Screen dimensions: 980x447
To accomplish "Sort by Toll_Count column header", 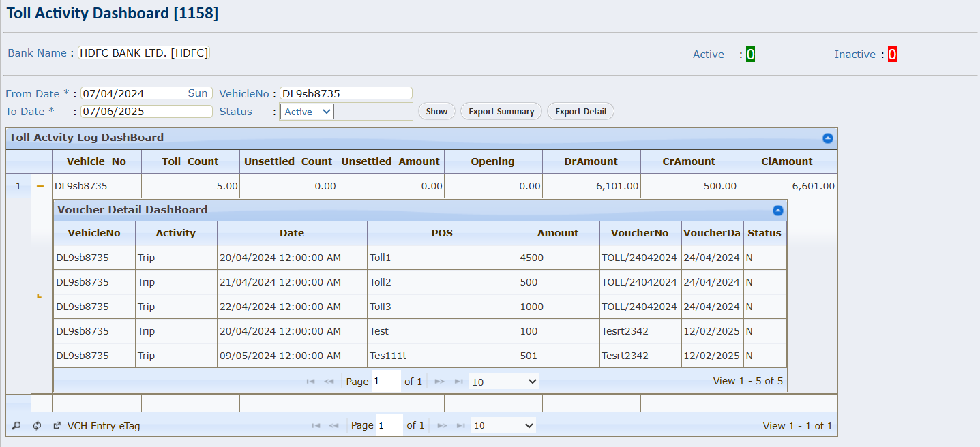I will pos(190,161).
